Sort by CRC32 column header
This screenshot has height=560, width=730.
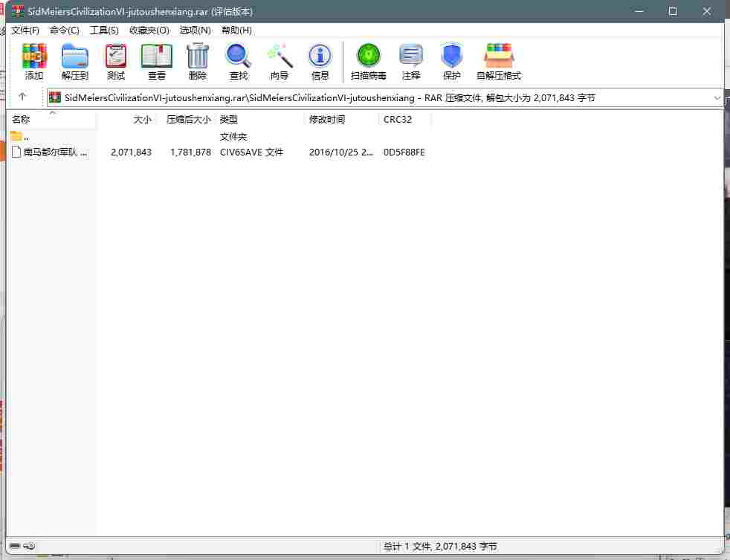(404, 120)
